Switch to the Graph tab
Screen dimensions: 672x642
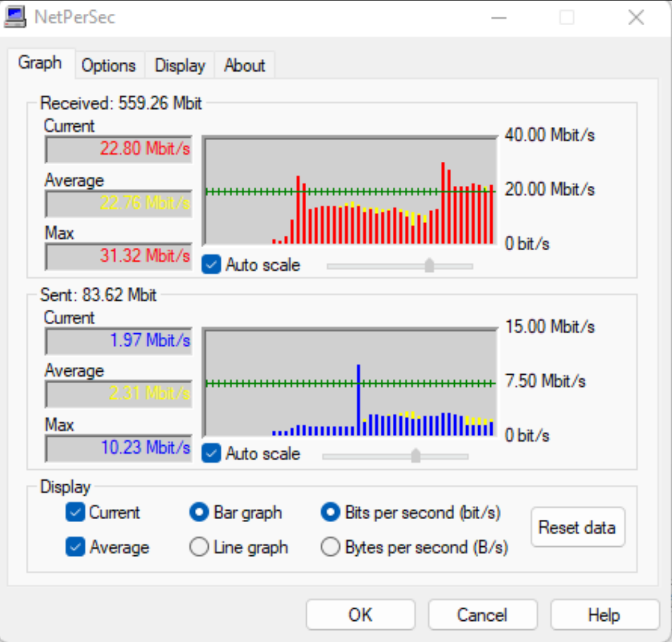(x=40, y=63)
